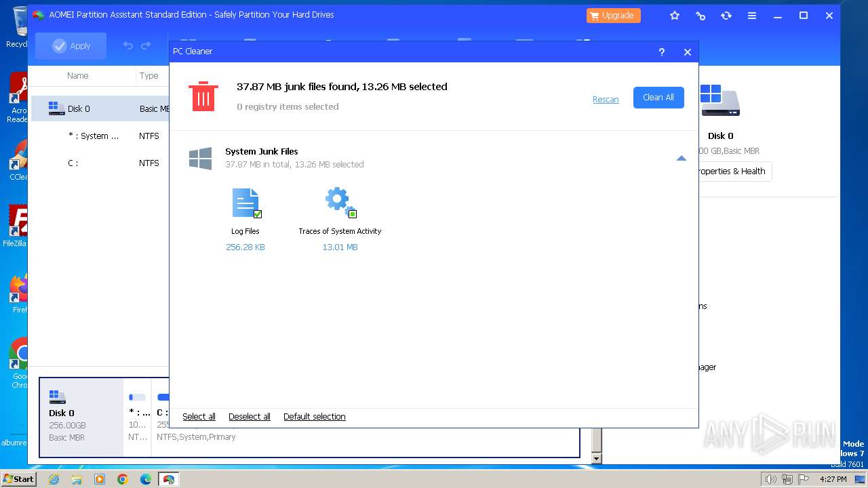Select the '* : System ...' partition row
Screen dimensions: 868x488
tap(100, 136)
